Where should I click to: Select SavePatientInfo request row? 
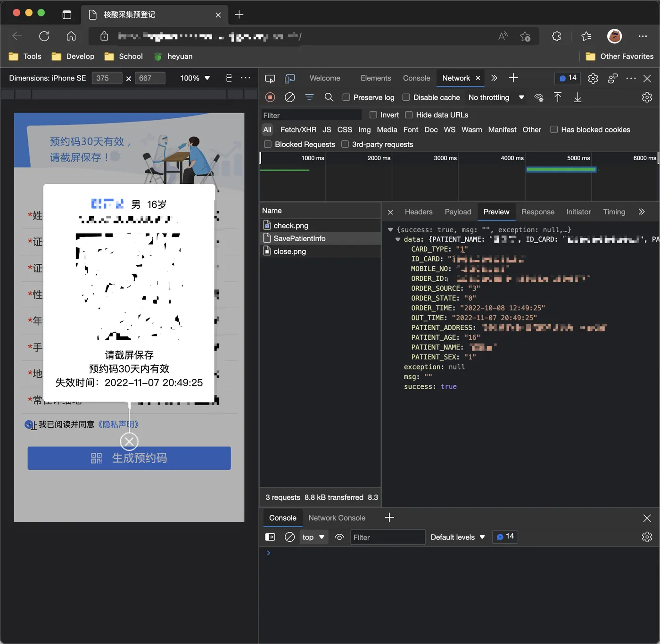pyautogui.click(x=320, y=238)
